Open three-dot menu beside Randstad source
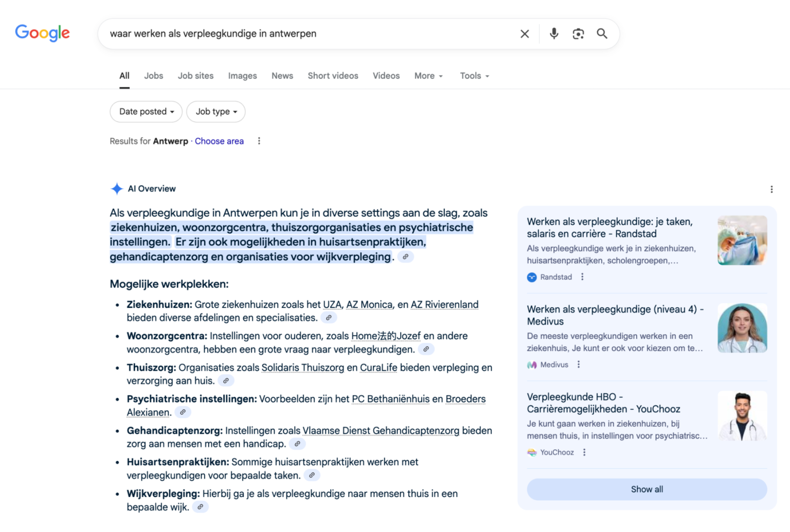The height and width of the screenshot is (532, 790). [x=582, y=277]
